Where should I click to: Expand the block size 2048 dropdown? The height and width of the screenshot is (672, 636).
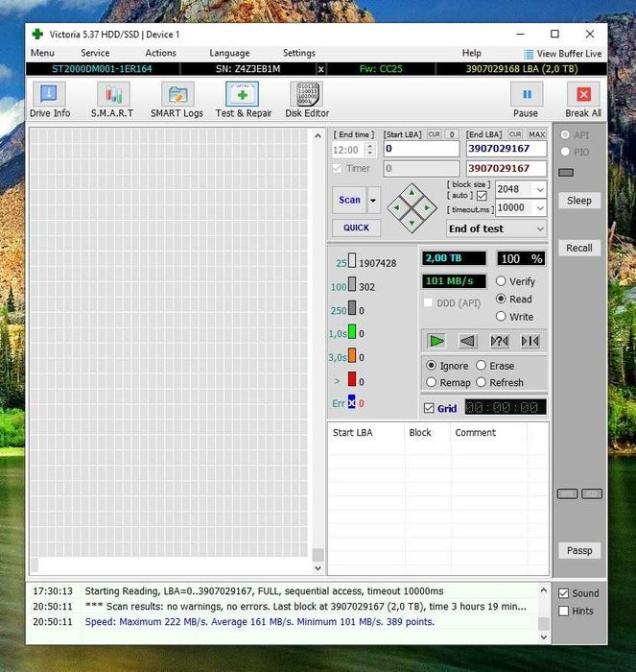tap(540, 189)
